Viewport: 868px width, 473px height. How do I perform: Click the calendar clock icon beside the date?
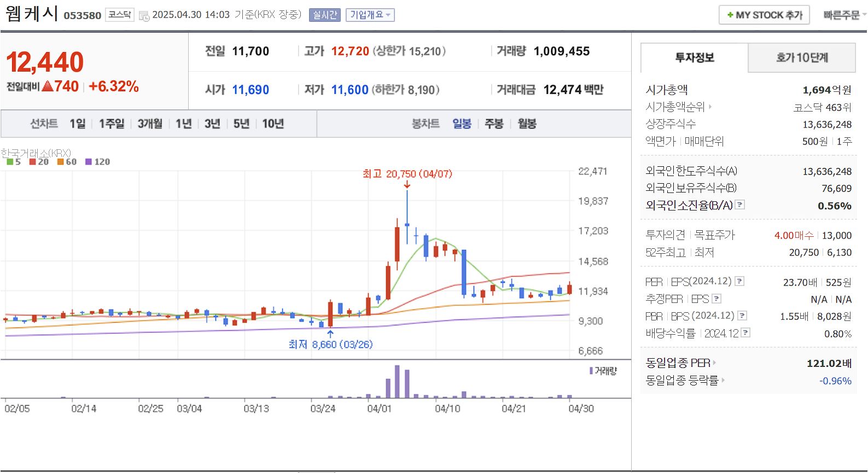click(x=144, y=16)
